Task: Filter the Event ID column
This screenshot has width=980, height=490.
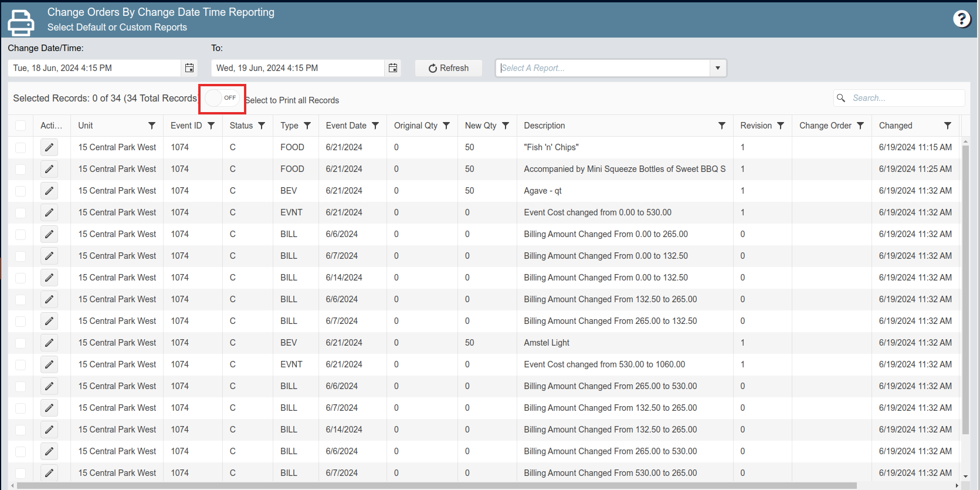Action: [211, 126]
